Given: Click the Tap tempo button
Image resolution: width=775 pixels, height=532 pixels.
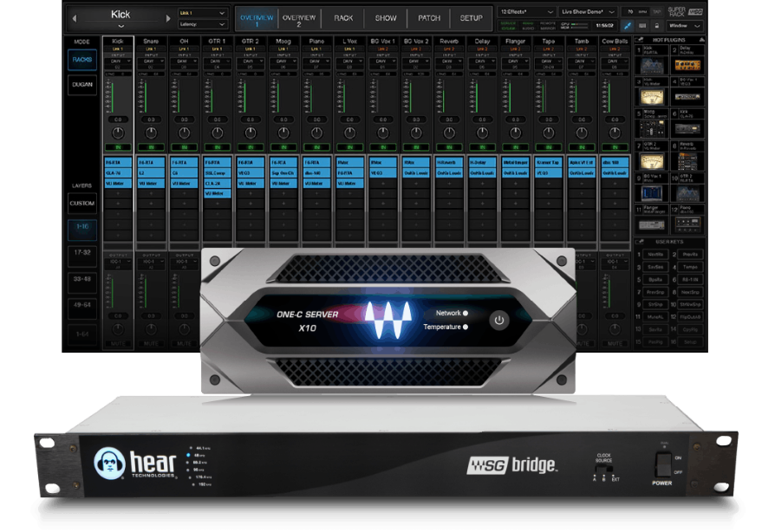Looking at the screenshot, I should click(x=657, y=11).
